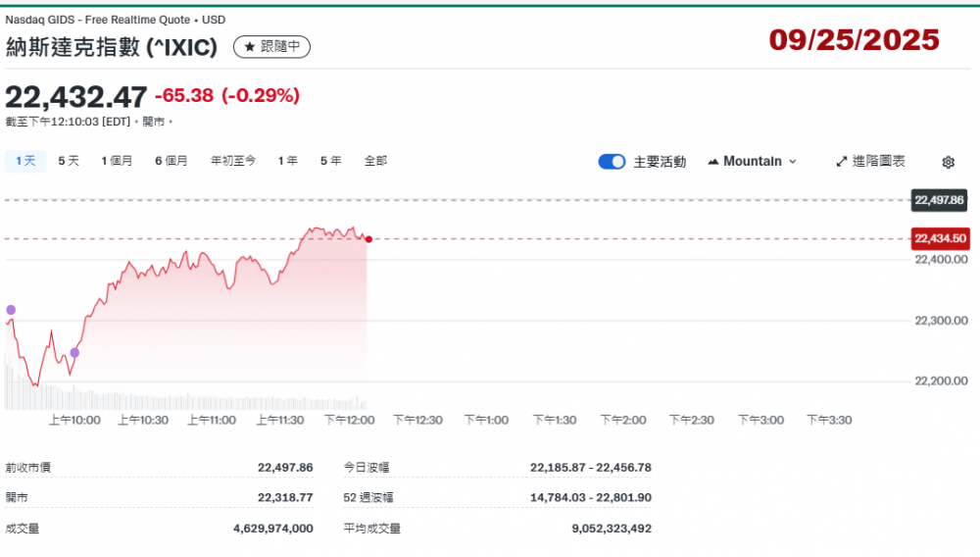Click the red 22,434.50 price label

(x=940, y=238)
